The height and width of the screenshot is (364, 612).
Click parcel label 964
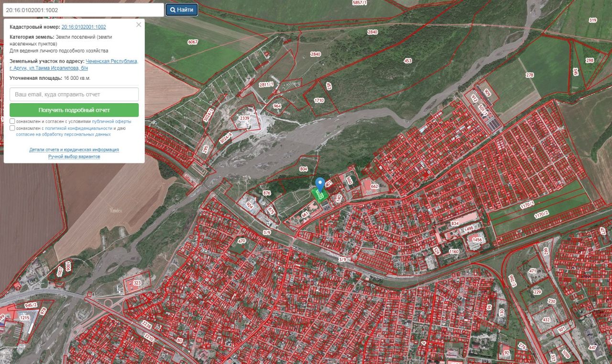[x=277, y=106]
